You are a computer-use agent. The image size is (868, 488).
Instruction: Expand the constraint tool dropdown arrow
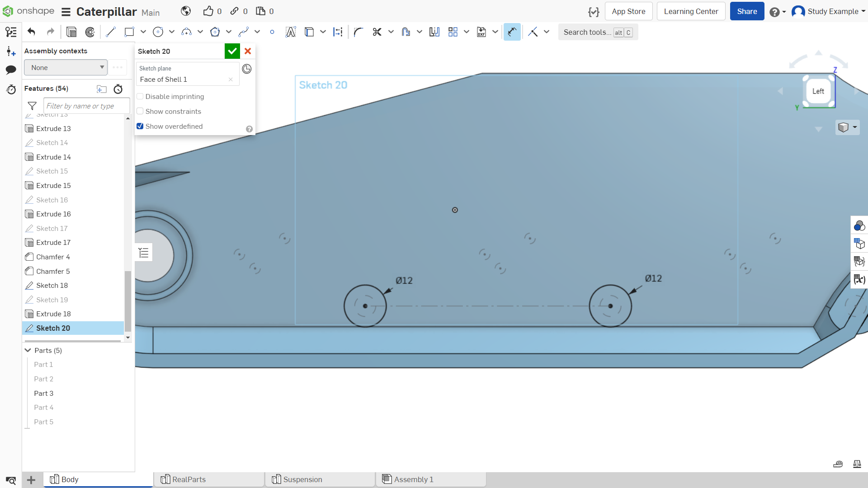point(547,32)
